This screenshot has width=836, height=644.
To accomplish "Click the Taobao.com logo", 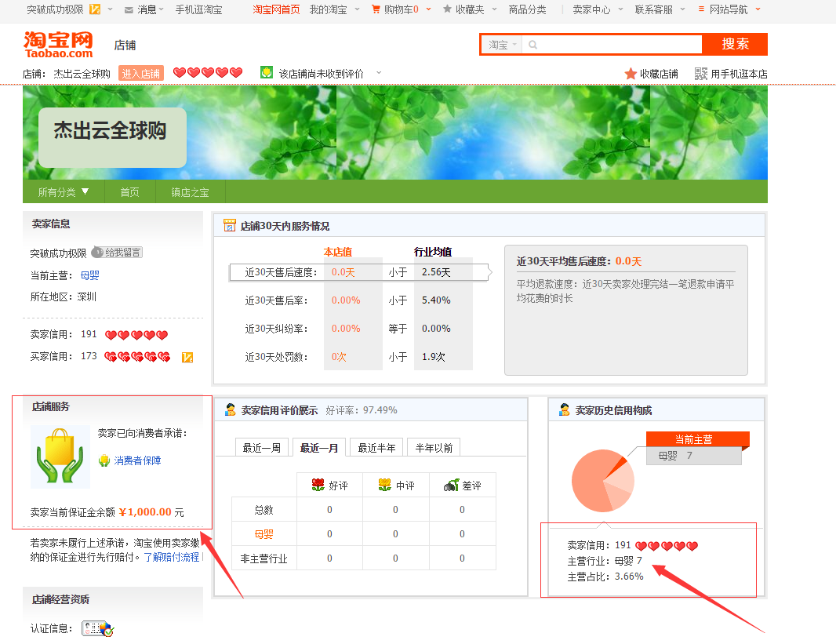I will point(58,45).
